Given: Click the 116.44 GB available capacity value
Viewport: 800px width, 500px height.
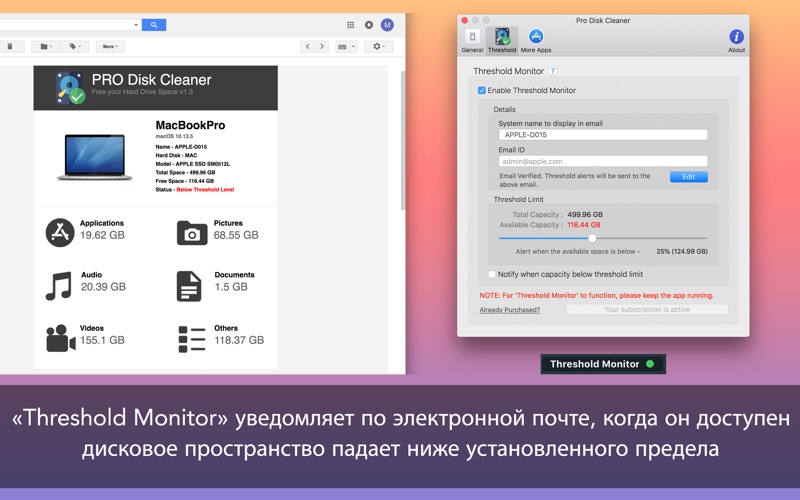Looking at the screenshot, I should coord(584,225).
